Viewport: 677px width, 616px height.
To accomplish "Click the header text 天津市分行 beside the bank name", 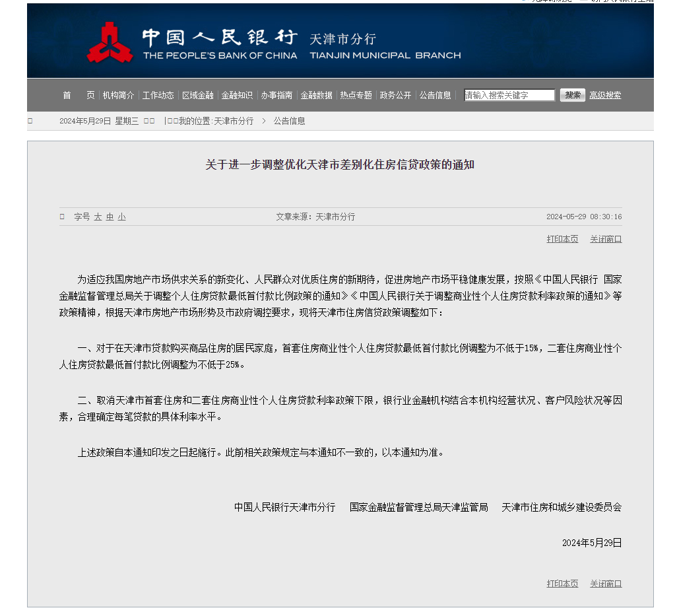I will pyautogui.click(x=343, y=40).
